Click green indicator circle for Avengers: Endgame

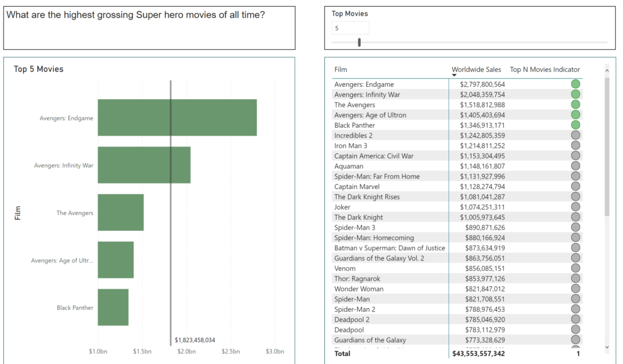pos(576,84)
